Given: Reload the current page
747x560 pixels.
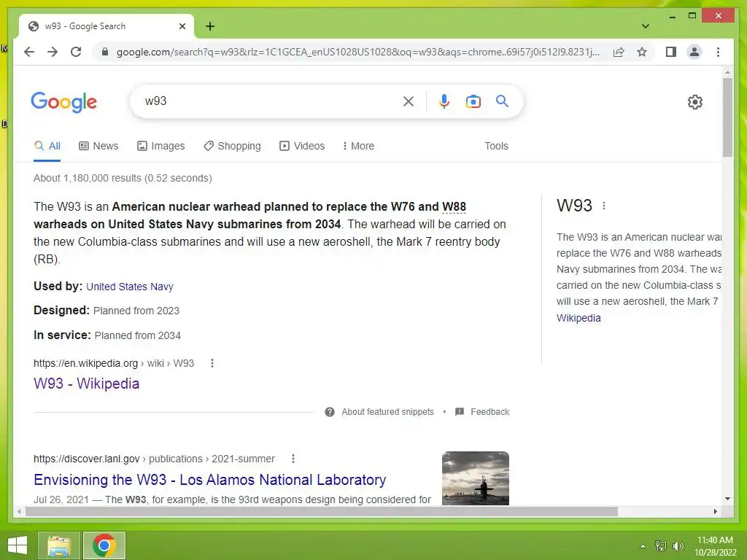Looking at the screenshot, I should click(76, 52).
